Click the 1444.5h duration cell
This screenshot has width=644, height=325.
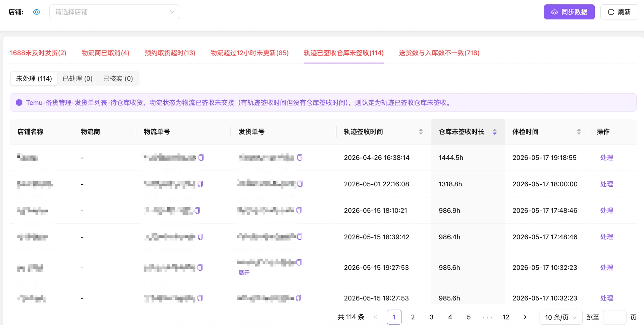pyautogui.click(x=451, y=157)
